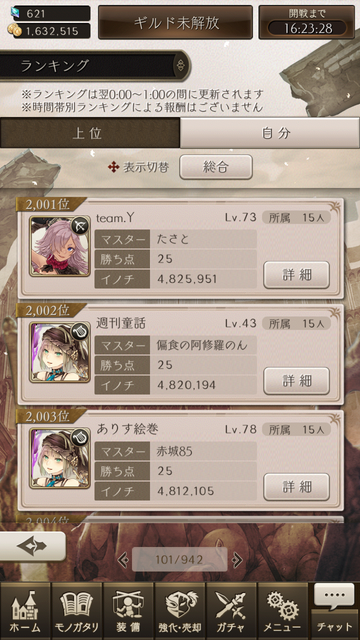This screenshot has height=640, width=360.
Task: Toggle display mode with 総合 button
Action: tap(216, 167)
